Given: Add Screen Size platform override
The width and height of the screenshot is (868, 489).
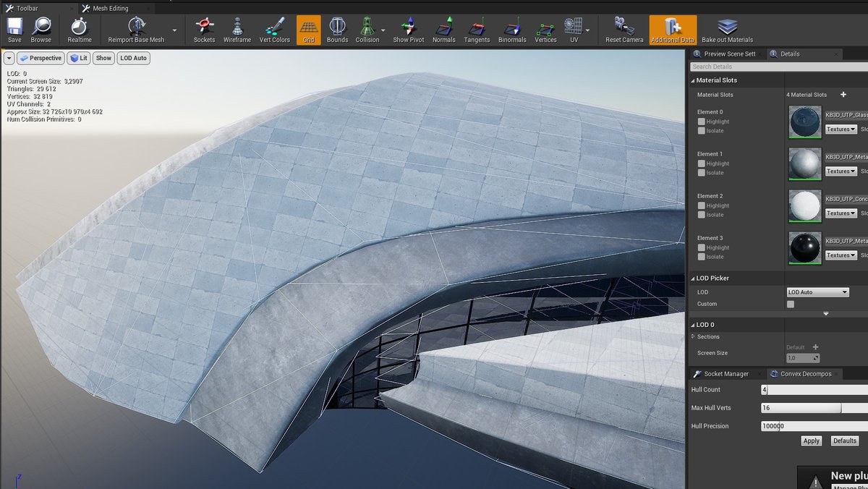Looking at the screenshot, I should [815, 347].
